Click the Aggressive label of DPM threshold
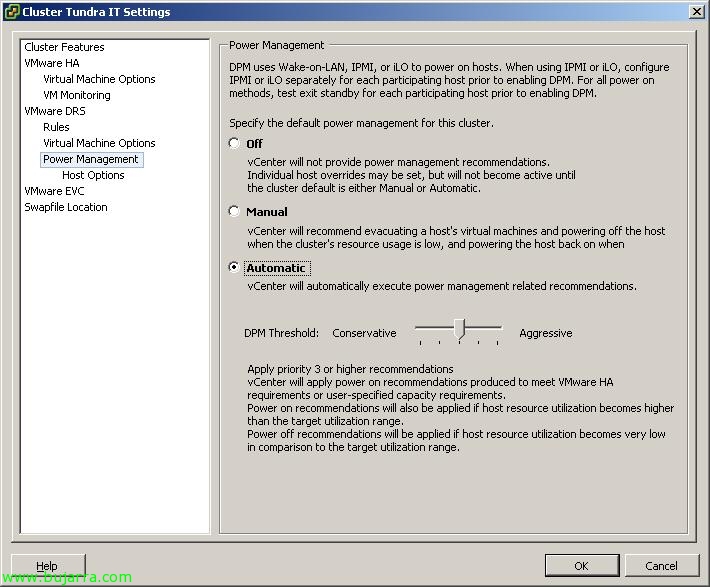 pyautogui.click(x=546, y=333)
